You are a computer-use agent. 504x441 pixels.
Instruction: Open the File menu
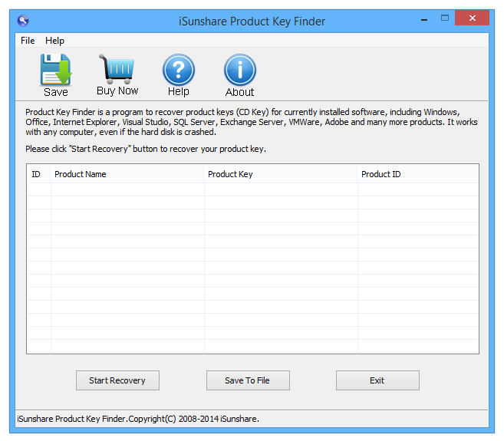pos(28,41)
